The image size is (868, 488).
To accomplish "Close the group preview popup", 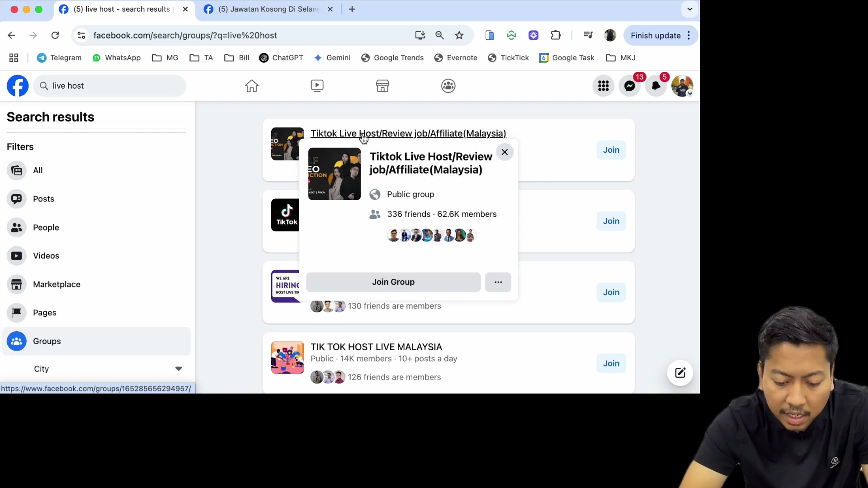I will pos(505,152).
